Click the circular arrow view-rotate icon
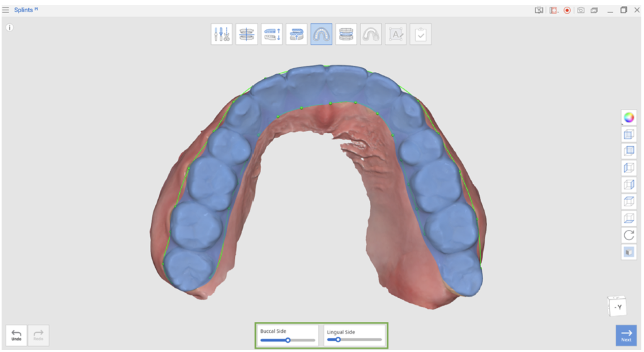 coord(629,235)
